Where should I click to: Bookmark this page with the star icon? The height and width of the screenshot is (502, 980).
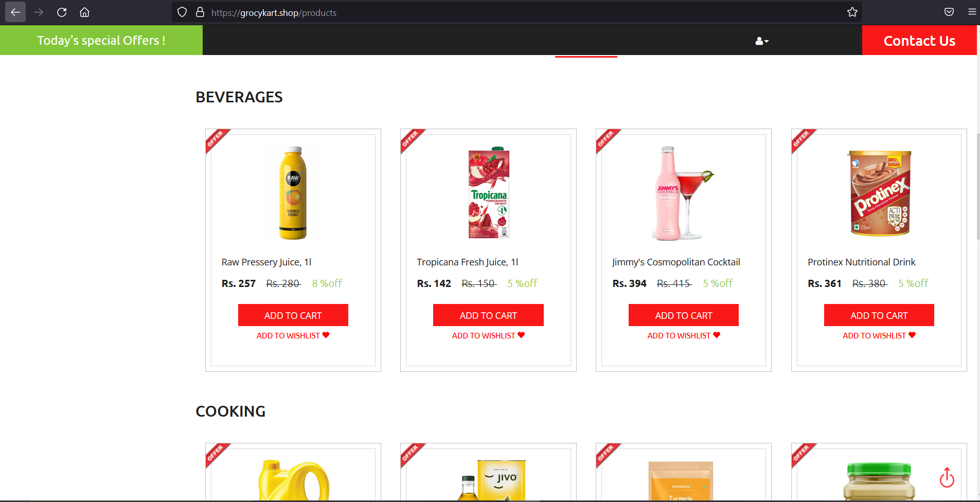point(852,12)
